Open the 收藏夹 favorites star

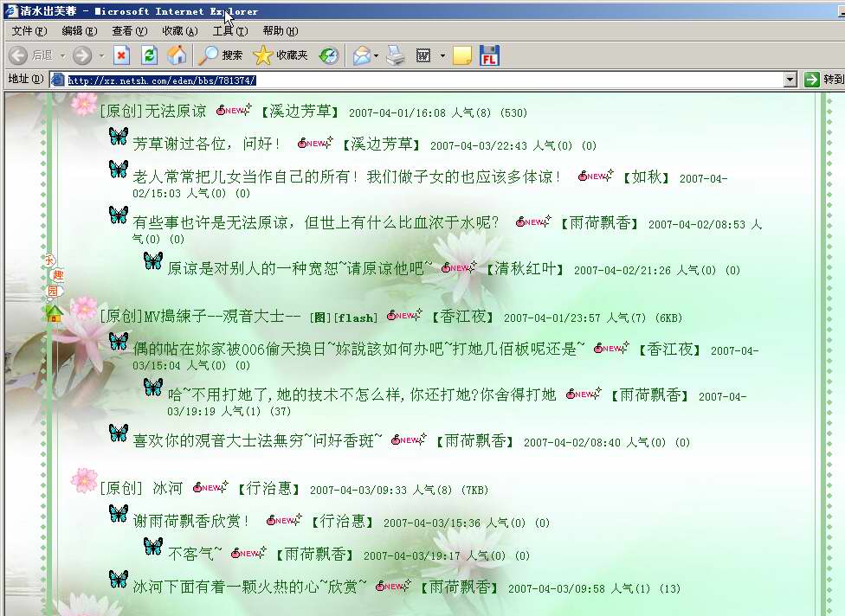(263, 55)
